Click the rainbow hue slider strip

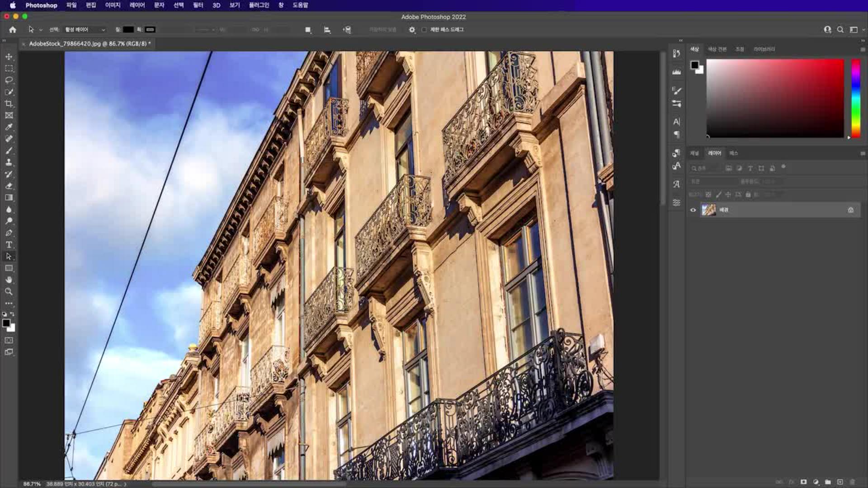point(855,98)
